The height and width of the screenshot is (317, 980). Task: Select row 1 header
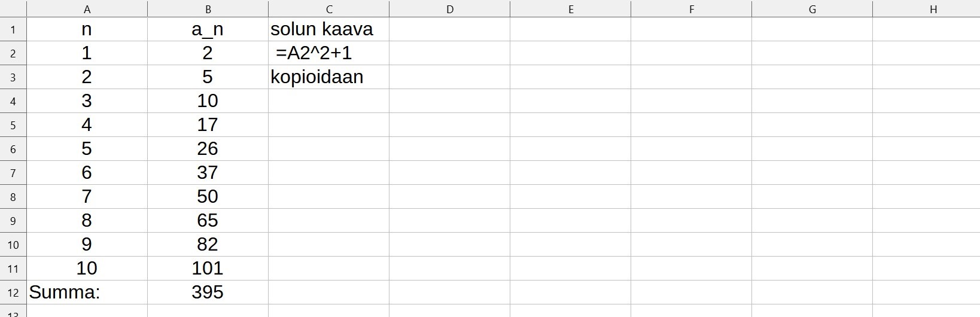[x=13, y=29]
